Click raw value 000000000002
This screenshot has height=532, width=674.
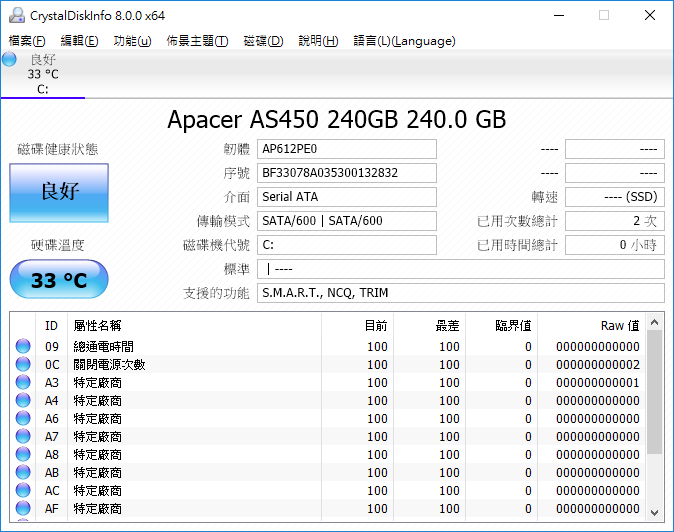pos(597,365)
